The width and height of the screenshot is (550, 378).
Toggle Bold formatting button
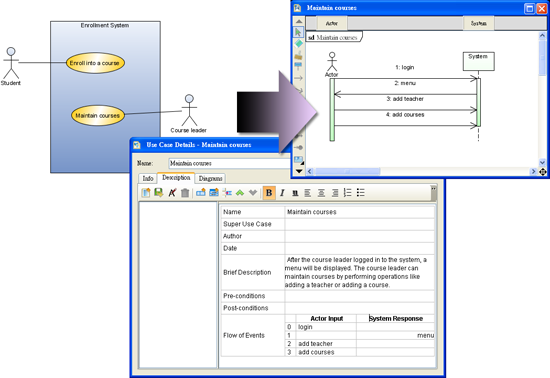point(269,193)
